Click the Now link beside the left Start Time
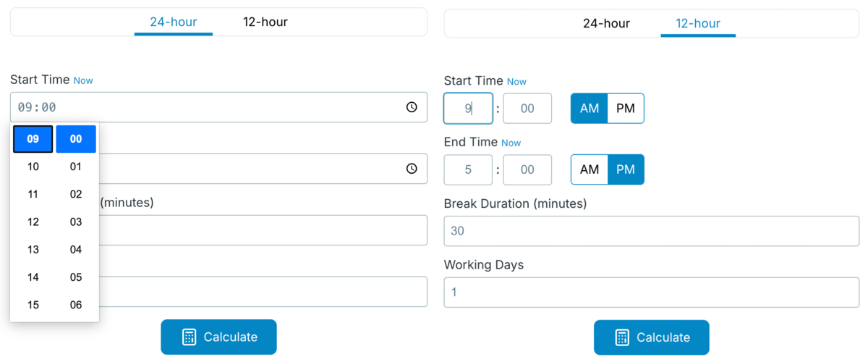868x362 pixels. pyautogui.click(x=83, y=80)
